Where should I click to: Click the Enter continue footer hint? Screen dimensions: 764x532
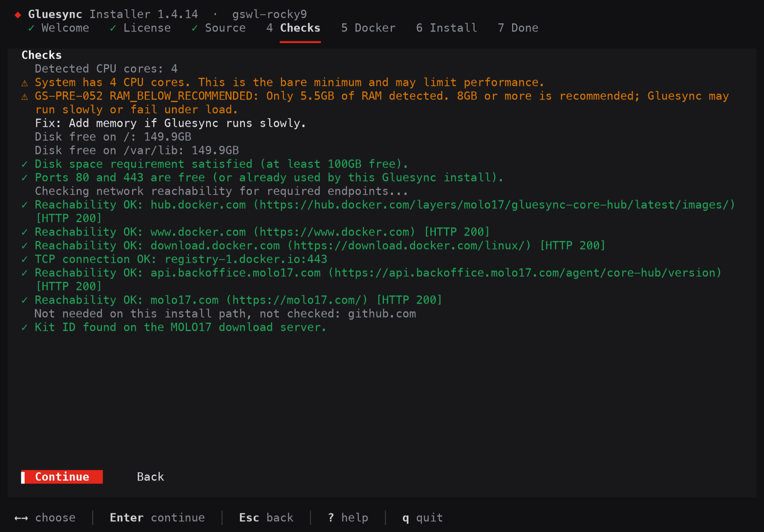pyautogui.click(x=157, y=518)
